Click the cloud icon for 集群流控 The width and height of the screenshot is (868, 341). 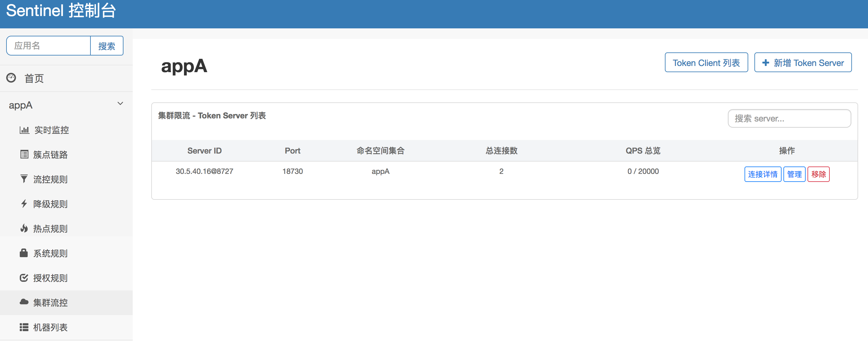(24, 302)
